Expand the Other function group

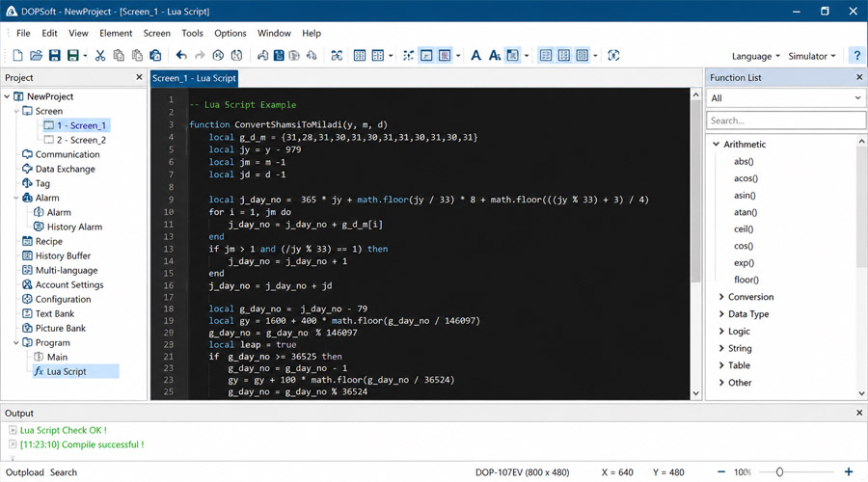pyautogui.click(x=721, y=383)
